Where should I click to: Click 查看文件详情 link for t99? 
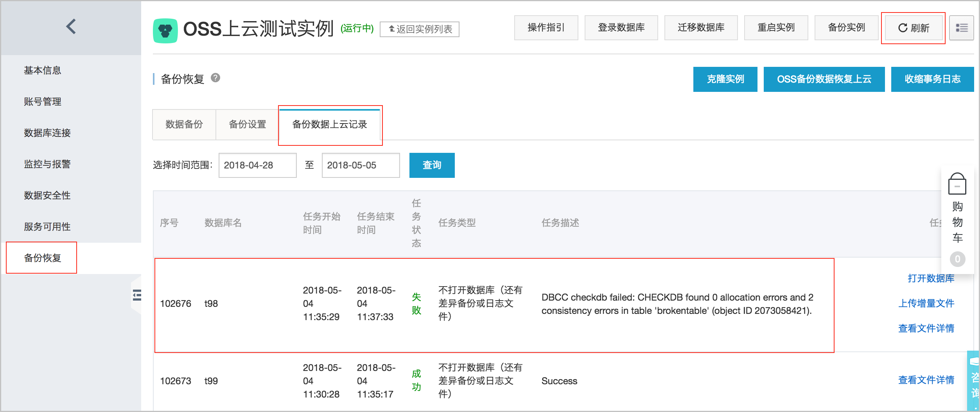click(x=926, y=380)
